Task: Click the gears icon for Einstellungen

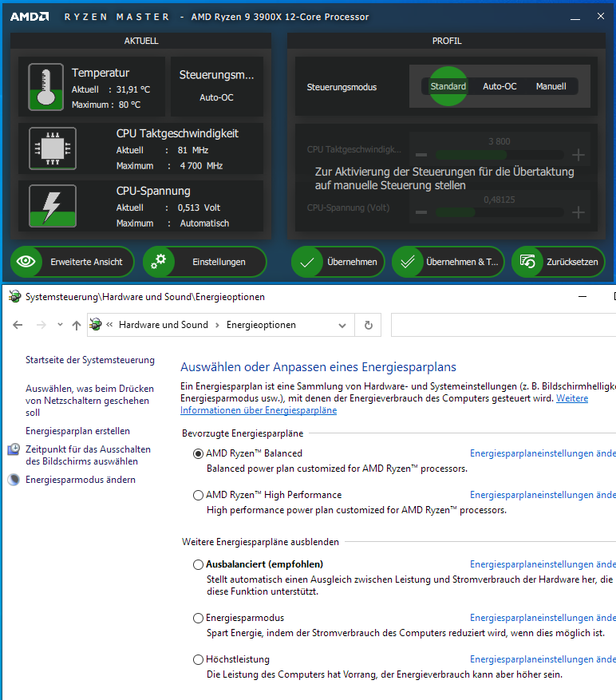Action: 159,262
